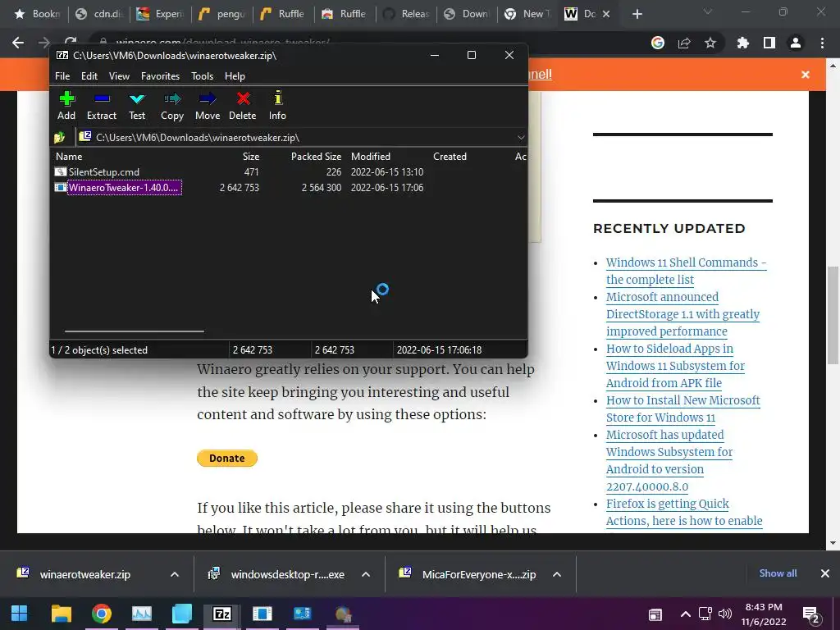Select the SilentSetup.cmd file

coord(104,172)
